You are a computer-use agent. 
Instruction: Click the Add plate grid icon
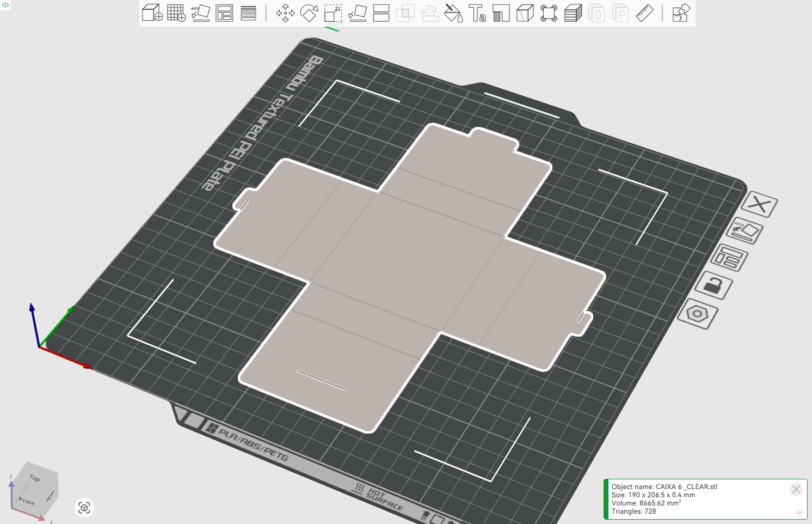point(176,13)
